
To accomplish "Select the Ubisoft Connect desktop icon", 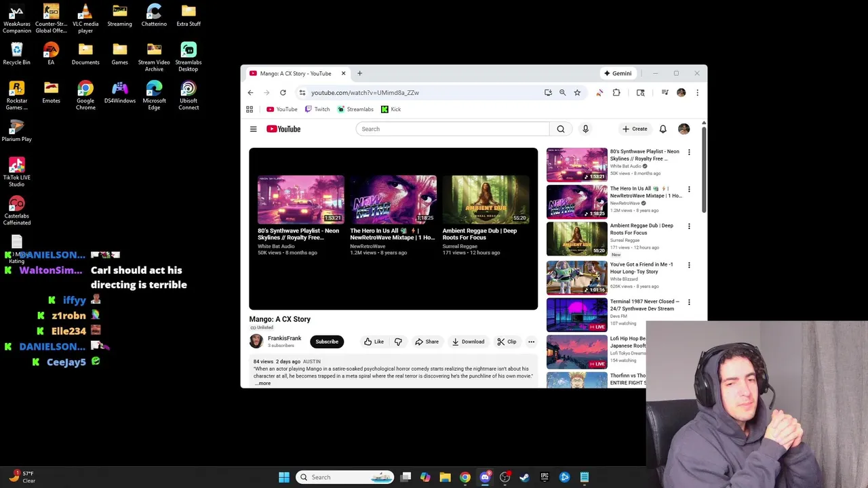I will point(189,96).
